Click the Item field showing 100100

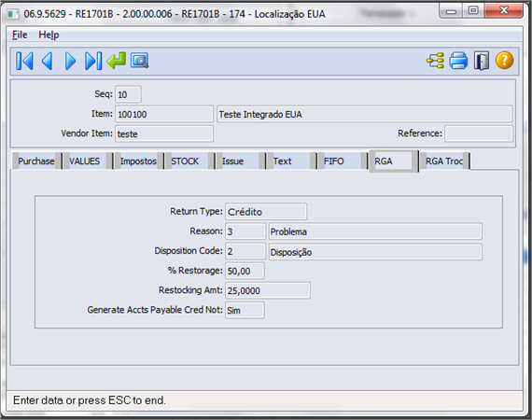[x=164, y=114]
